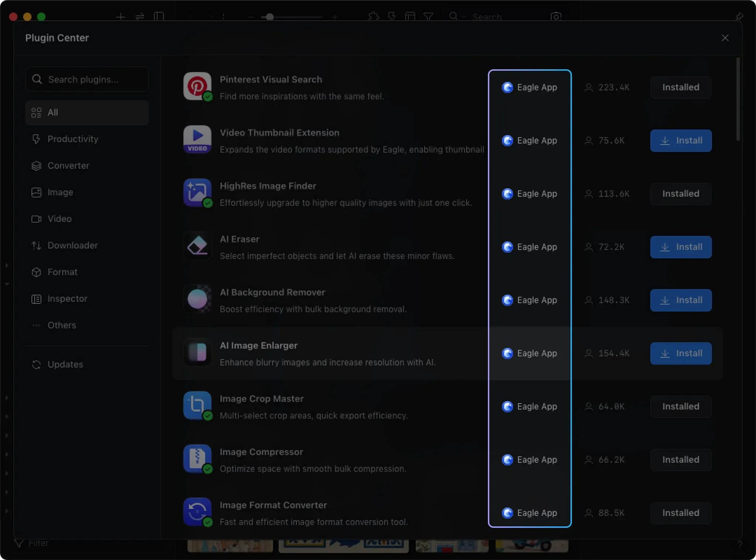Open the Converter category
The width and height of the screenshot is (756, 560).
[x=87, y=166]
